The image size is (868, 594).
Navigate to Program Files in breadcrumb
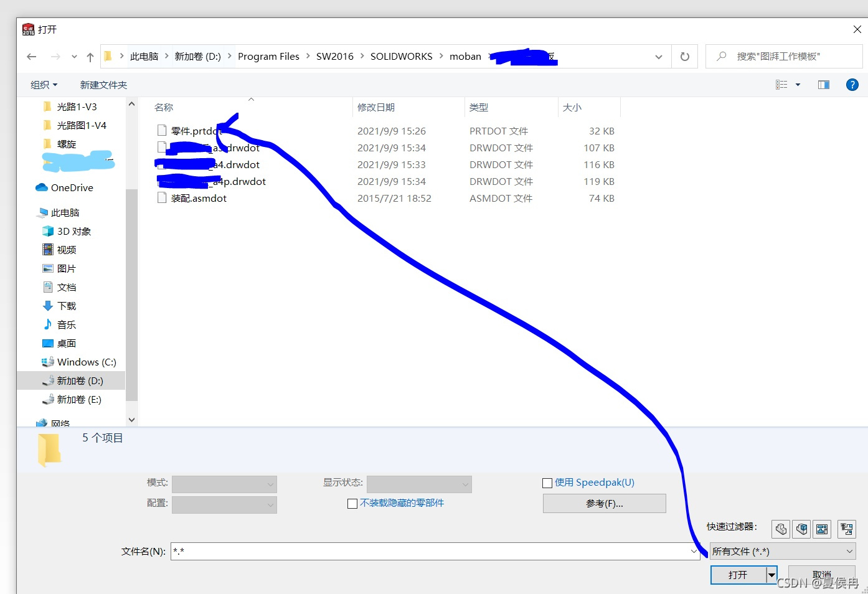268,56
